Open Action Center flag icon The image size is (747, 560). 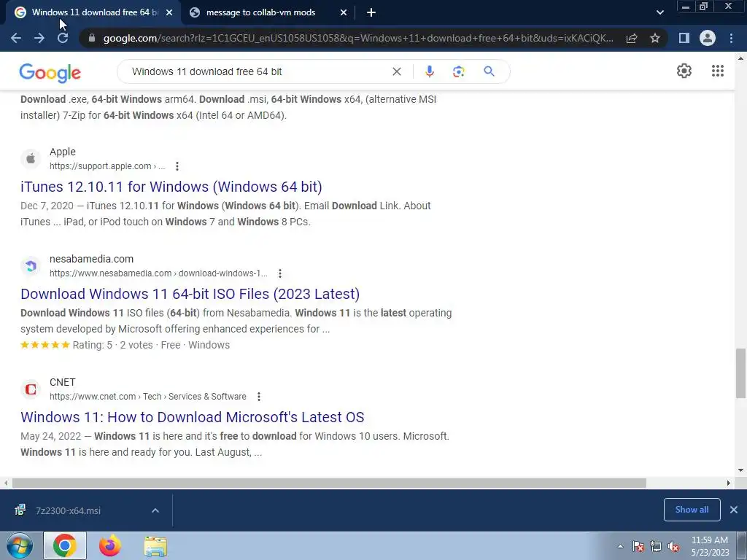click(x=638, y=547)
